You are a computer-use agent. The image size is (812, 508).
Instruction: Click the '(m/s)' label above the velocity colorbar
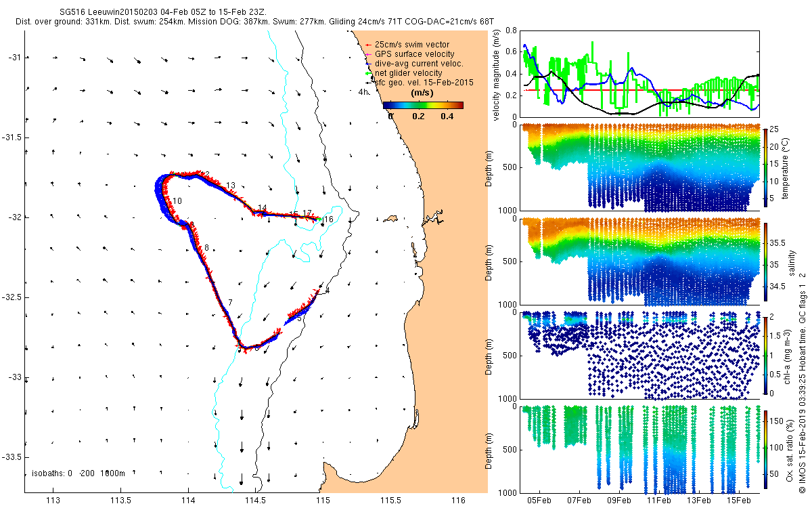[423, 93]
